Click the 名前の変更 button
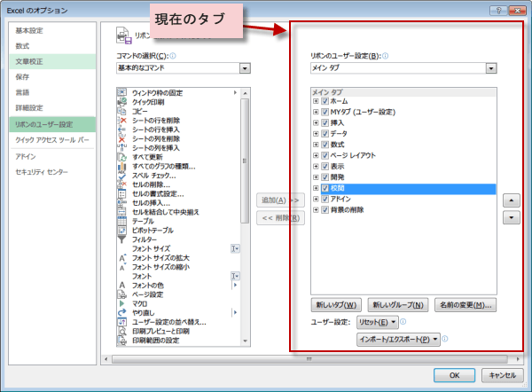 tap(465, 305)
